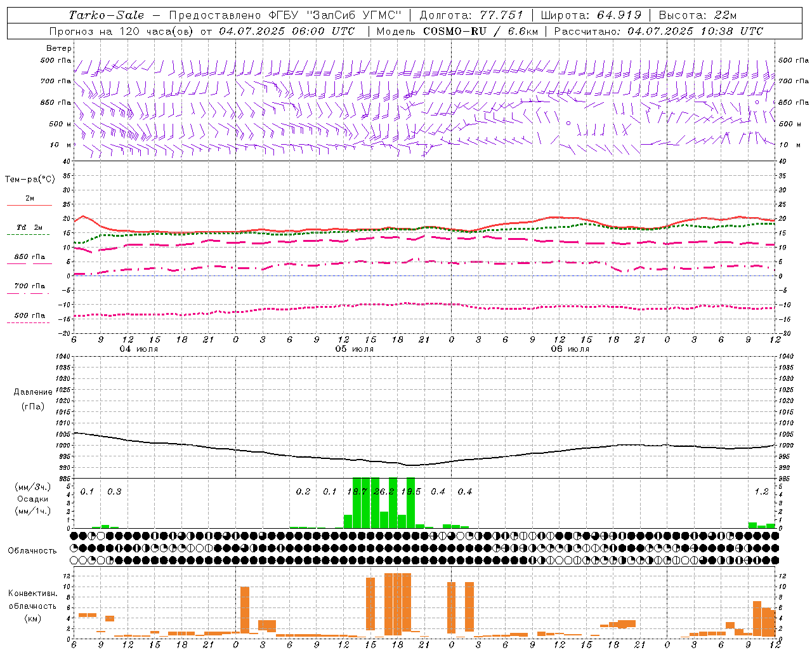Click the 1040 pressure axis label on left

(62, 356)
